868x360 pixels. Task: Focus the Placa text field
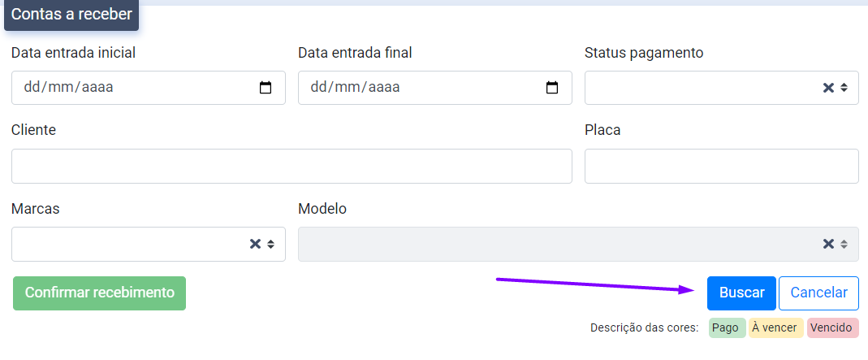coord(721,166)
